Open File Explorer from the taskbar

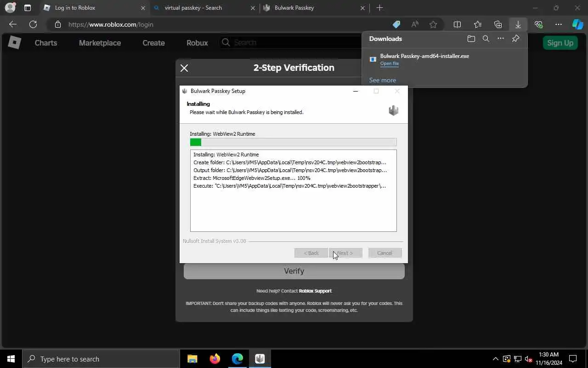(192, 359)
